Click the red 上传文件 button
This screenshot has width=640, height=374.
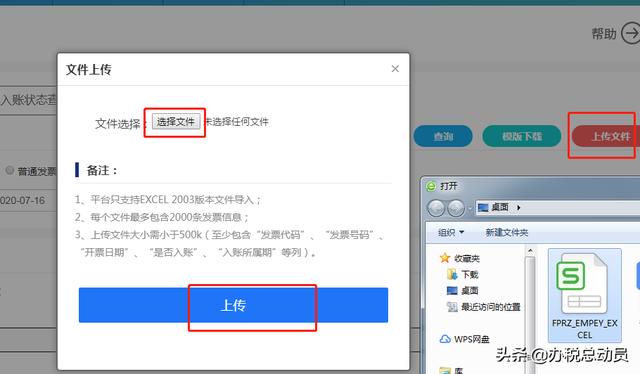point(606,136)
